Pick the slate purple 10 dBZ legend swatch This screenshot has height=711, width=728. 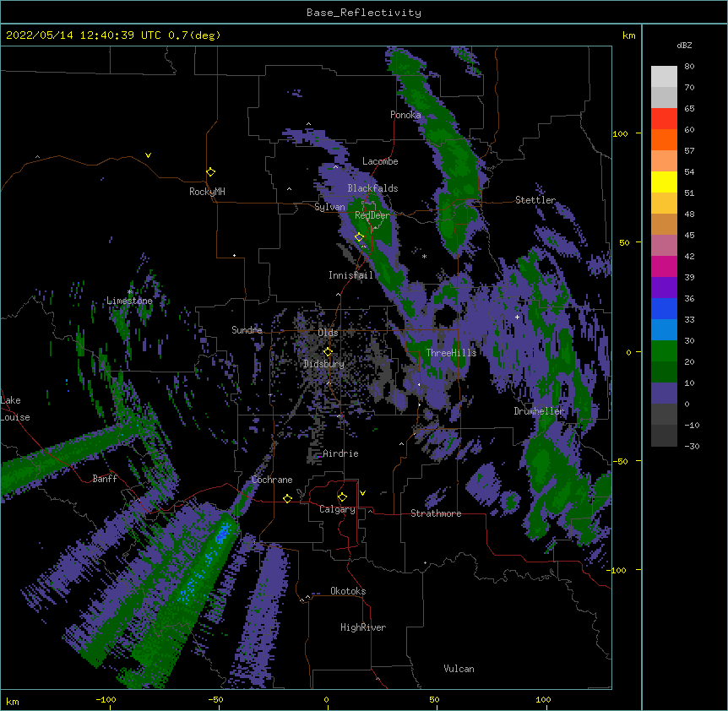coord(664,393)
